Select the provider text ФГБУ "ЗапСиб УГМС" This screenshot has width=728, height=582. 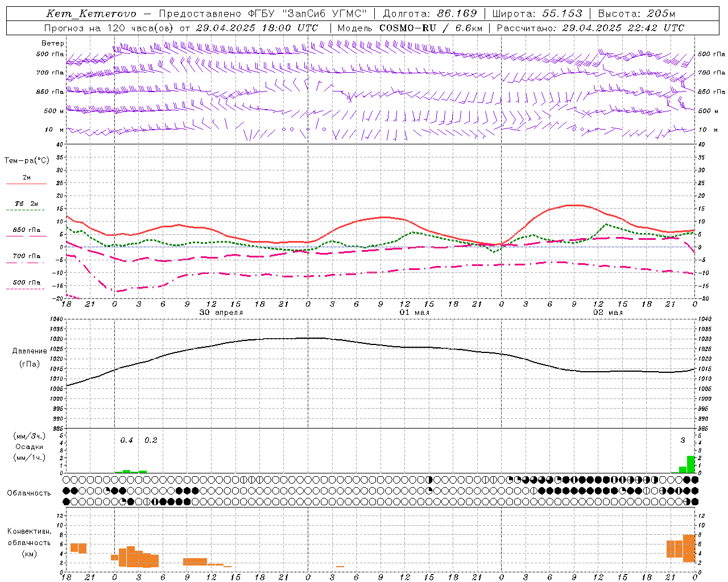coord(308,14)
